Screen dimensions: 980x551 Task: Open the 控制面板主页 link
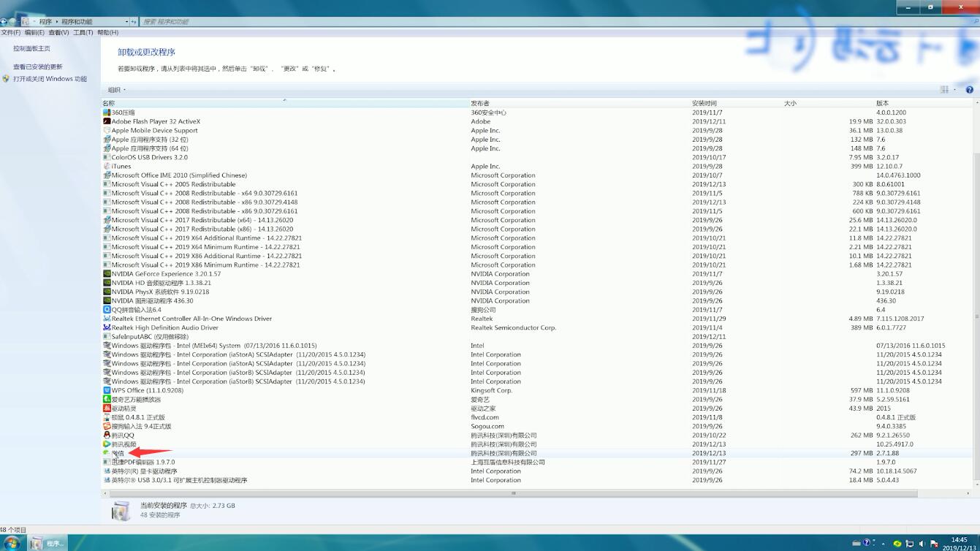coord(31,48)
